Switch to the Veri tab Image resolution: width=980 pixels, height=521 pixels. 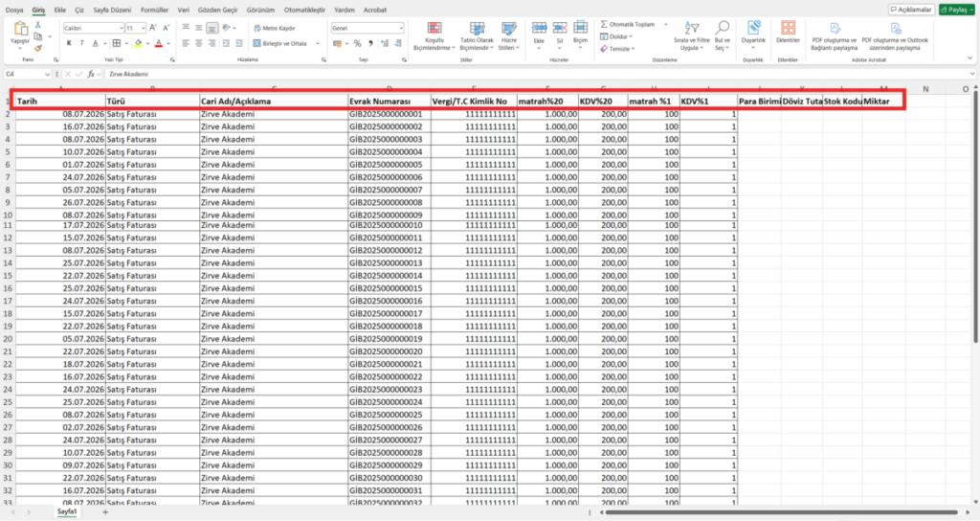(183, 10)
